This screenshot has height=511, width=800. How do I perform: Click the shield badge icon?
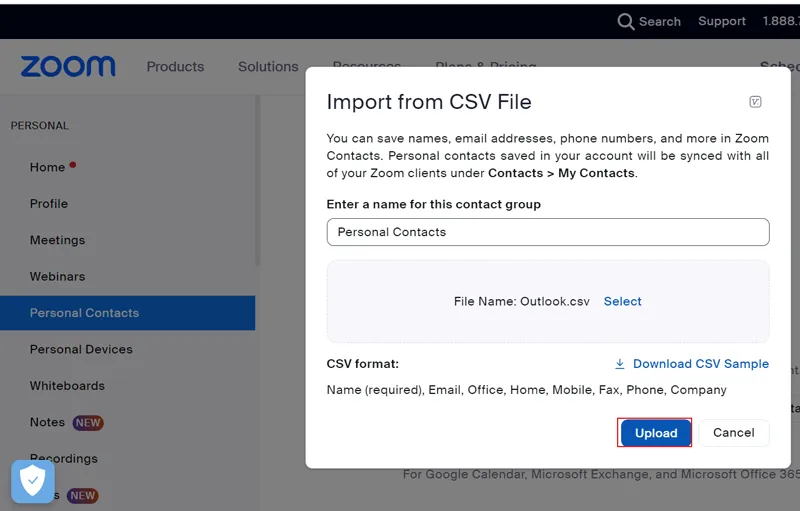pos(33,481)
